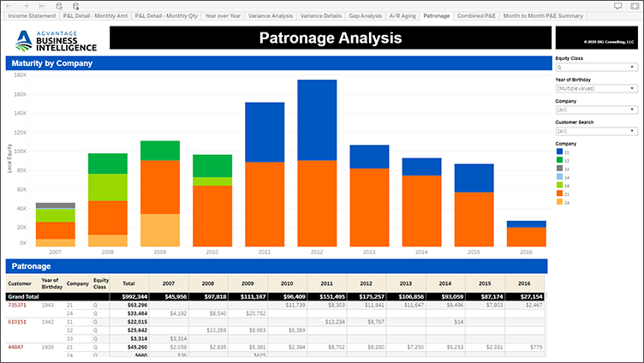Click the orange Company 21 legend swatch
Screen dimensions: 644x363
tap(560, 193)
